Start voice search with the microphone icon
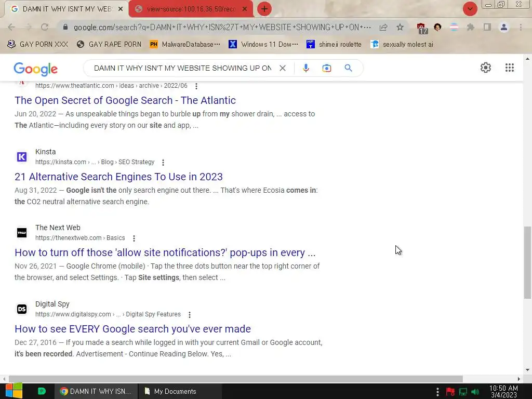The height and width of the screenshot is (399, 532). tap(305, 68)
